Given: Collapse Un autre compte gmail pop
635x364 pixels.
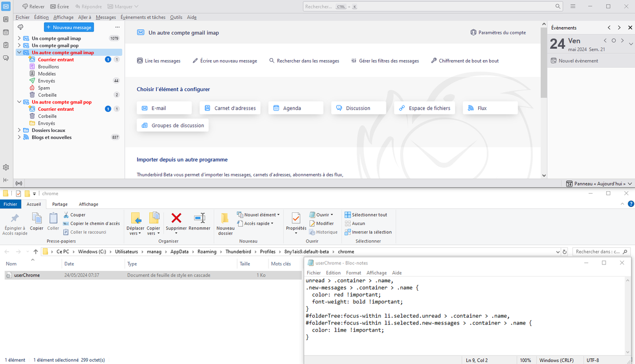Looking at the screenshot, I should point(19,102).
